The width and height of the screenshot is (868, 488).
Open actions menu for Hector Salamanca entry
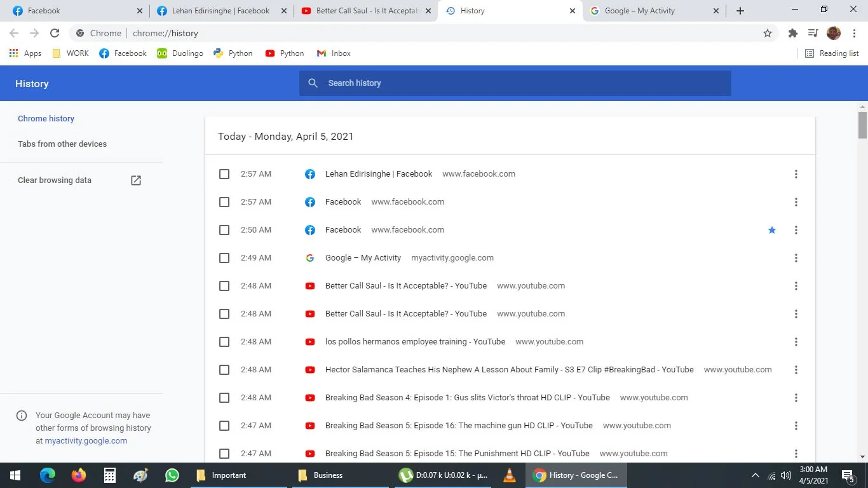point(796,370)
